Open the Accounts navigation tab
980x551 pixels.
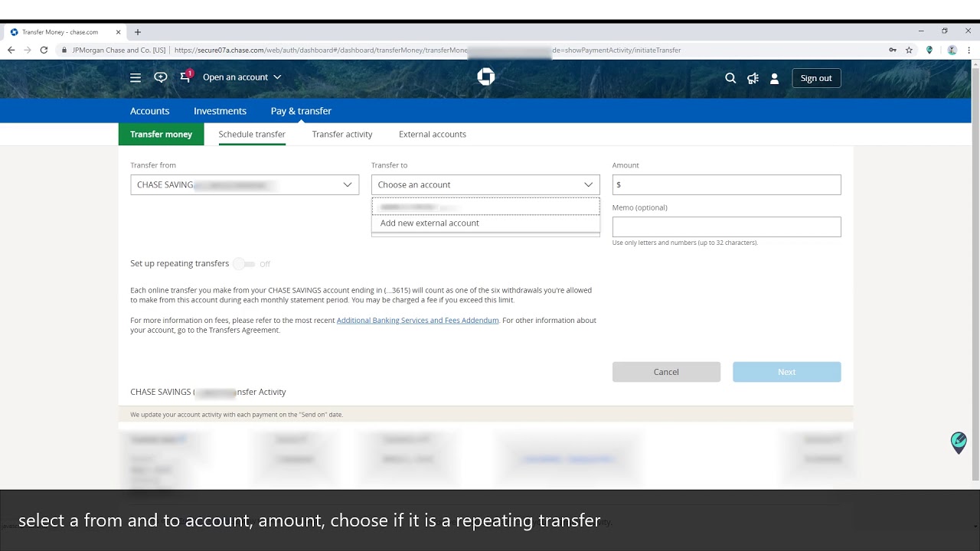(149, 111)
